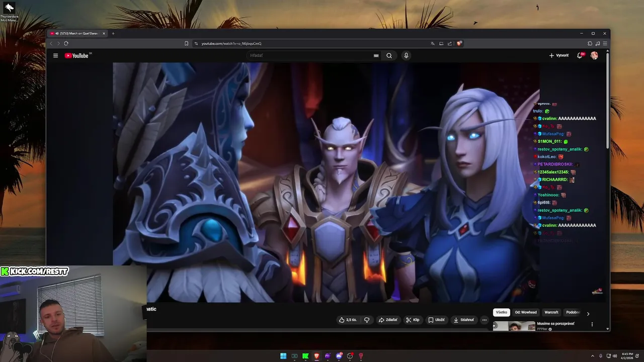Select the Od: Wowhead filter chip

click(526, 312)
